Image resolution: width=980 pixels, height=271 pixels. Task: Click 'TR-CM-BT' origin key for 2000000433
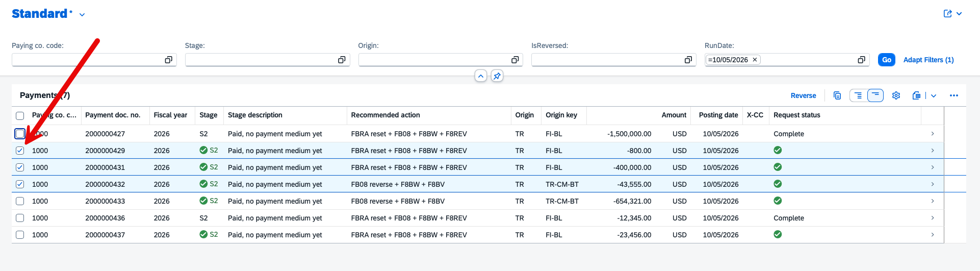[x=562, y=201]
